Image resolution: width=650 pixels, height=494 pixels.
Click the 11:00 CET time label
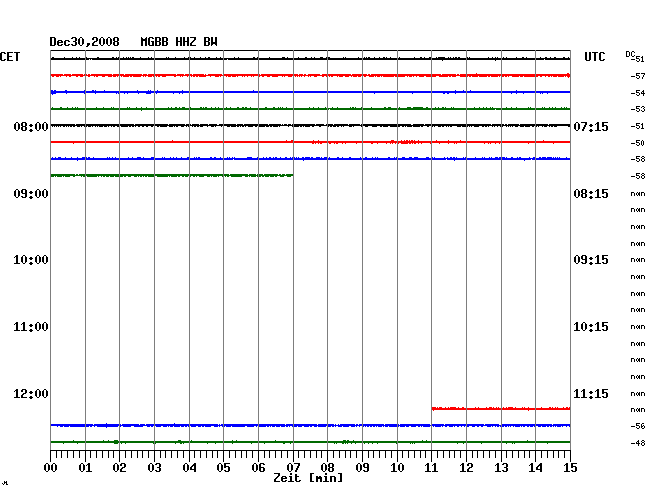coord(31,327)
